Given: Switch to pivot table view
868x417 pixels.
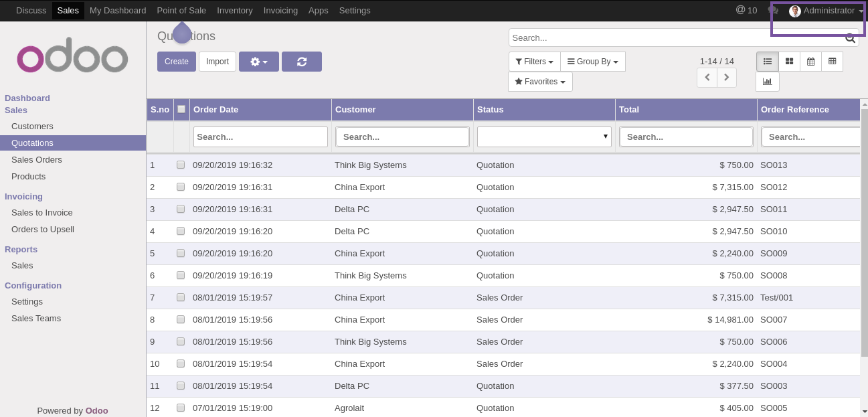Looking at the screenshot, I should pyautogui.click(x=832, y=62).
